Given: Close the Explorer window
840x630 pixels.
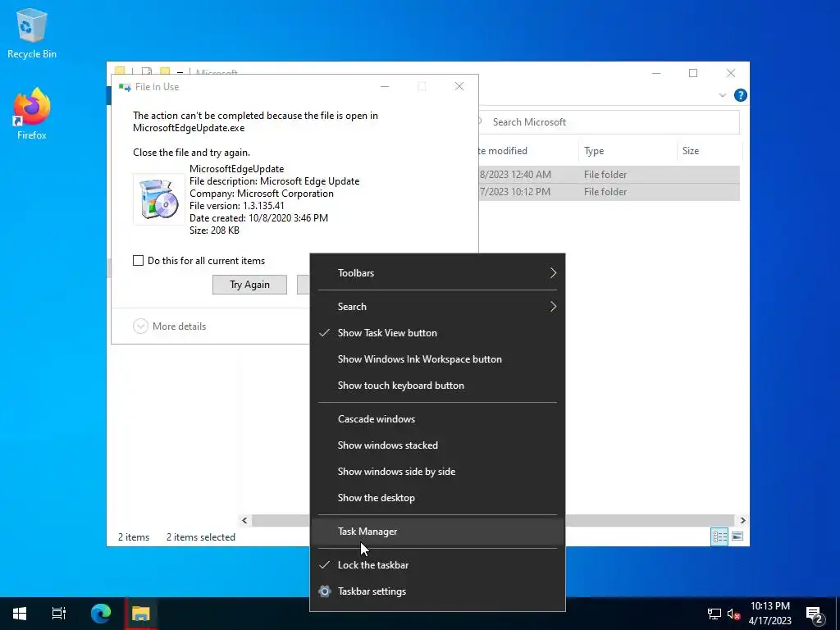Looking at the screenshot, I should (x=731, y=73).
